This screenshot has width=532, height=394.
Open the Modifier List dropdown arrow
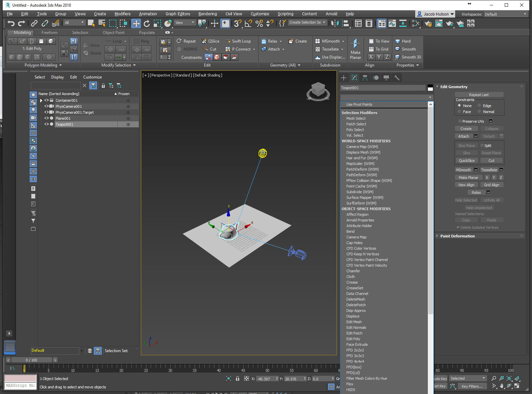430,97
